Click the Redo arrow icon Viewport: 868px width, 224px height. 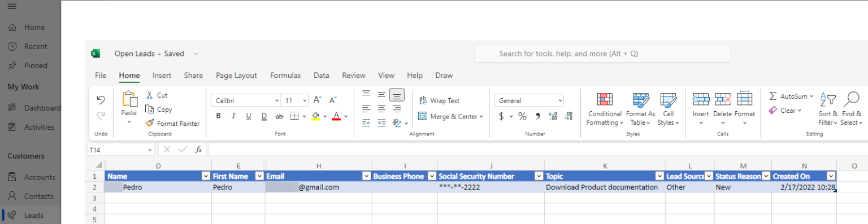101,116
